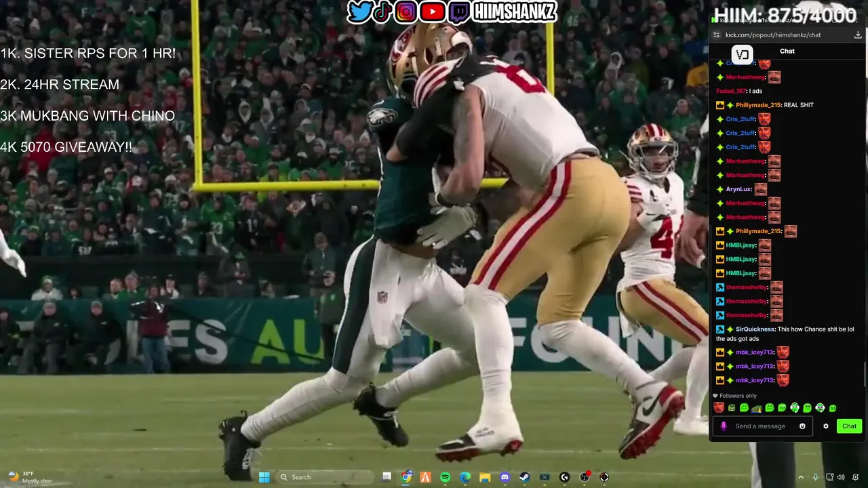
Task: Click the ArynLux username in chat
Action: click(738, 189)
